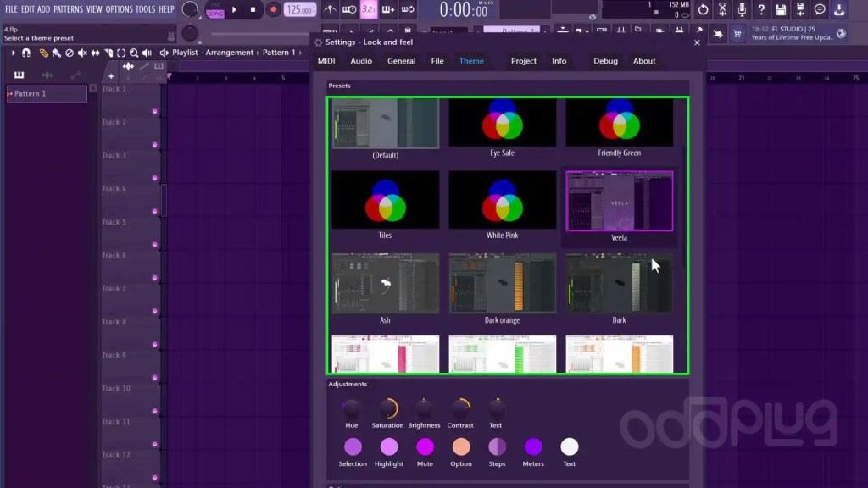
Task: Toggle the record button
Action: pyautogui.click(x=273, y=9)
